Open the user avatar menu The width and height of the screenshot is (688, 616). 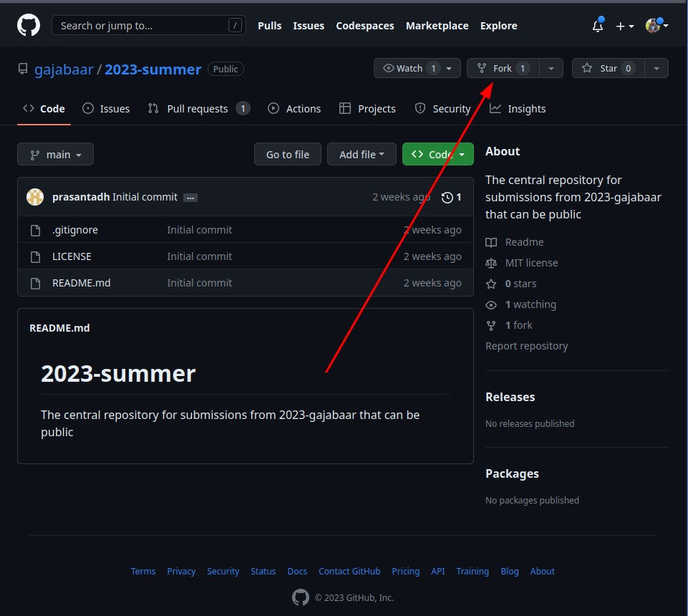pos(656,26)
